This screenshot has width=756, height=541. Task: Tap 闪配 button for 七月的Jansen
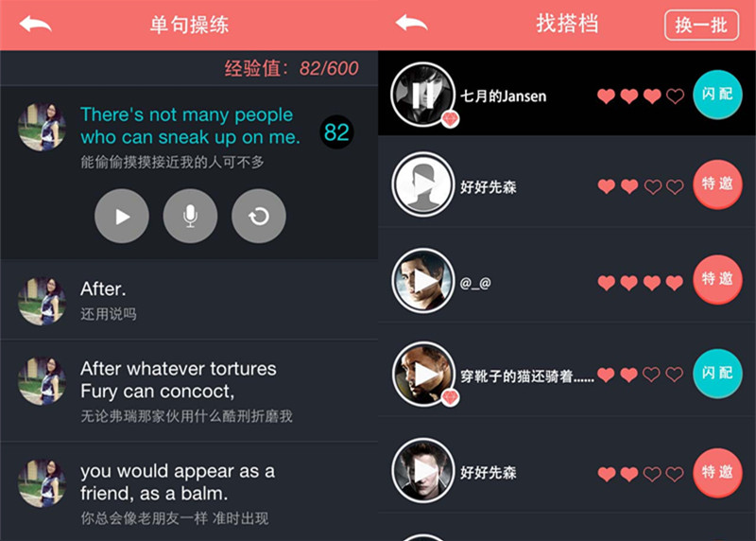point(717,95)
